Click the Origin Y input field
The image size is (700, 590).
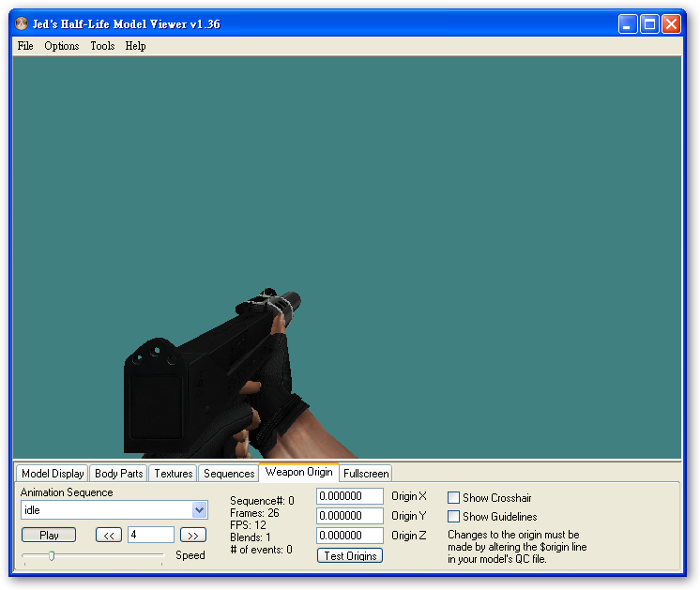pyautogui.click(x=350, y=516)
